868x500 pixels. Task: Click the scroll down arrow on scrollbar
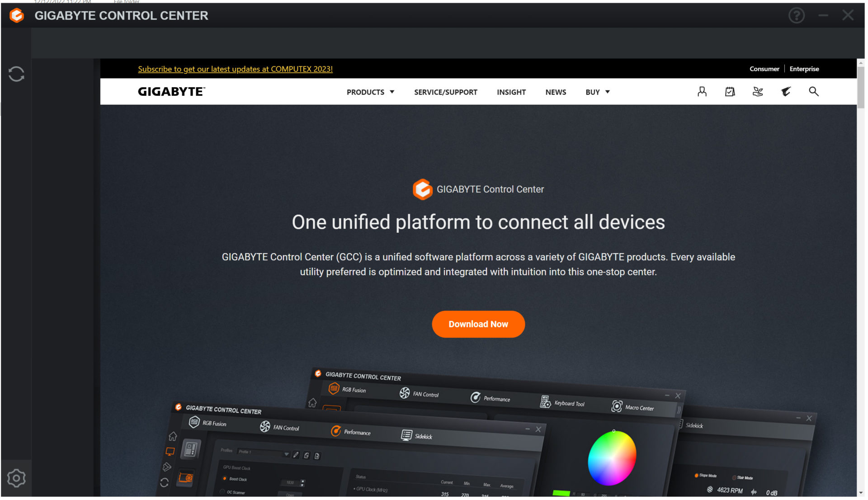tap(860, 493)
